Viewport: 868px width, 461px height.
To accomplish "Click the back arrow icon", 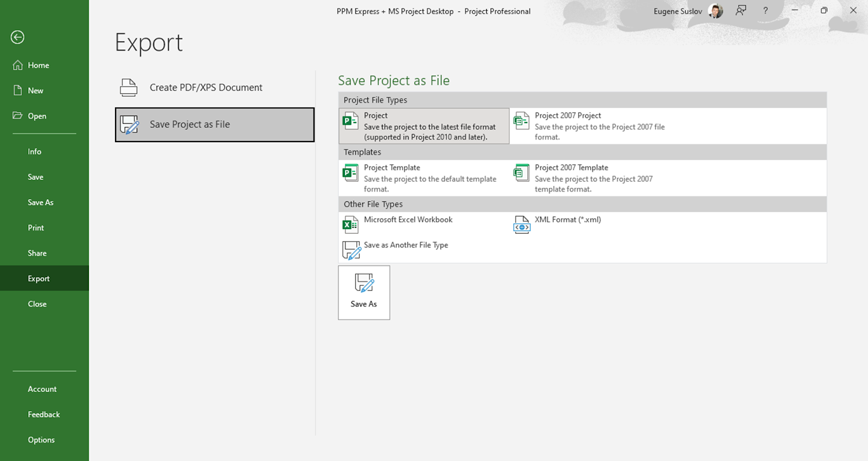I will pyautogui.click(x=17, y=37).
